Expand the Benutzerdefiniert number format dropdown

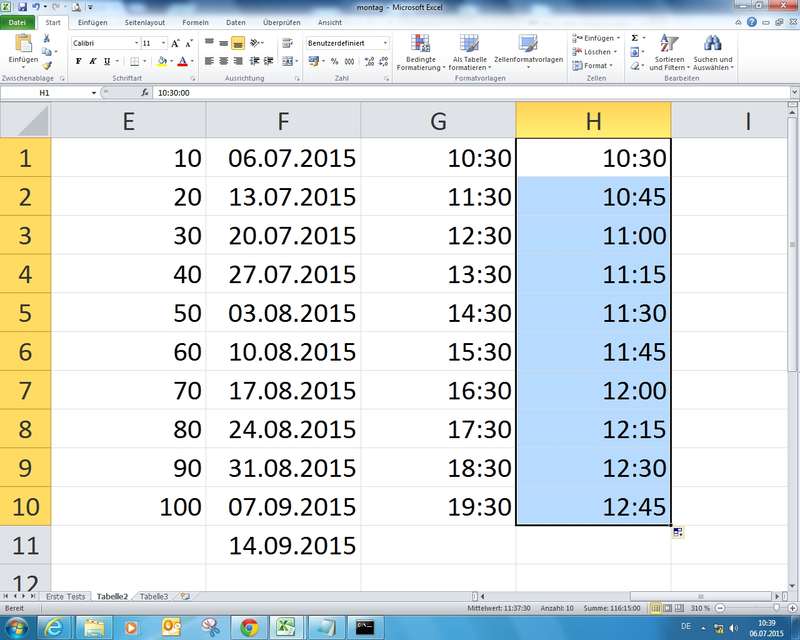tap(386, 43)
